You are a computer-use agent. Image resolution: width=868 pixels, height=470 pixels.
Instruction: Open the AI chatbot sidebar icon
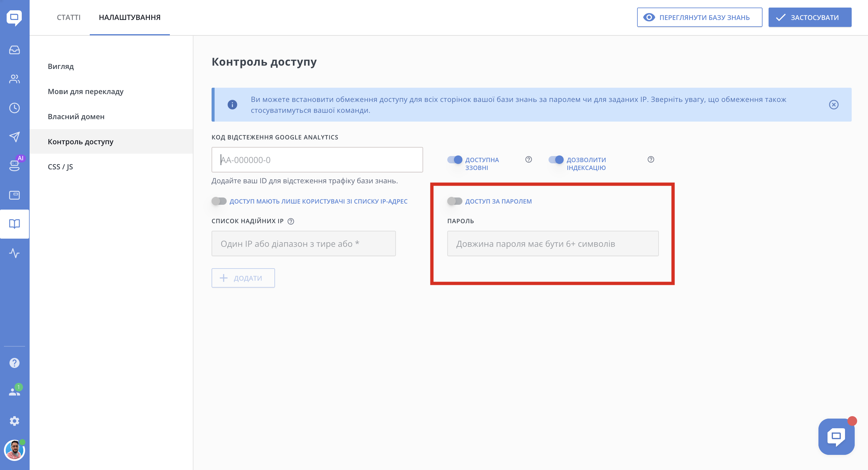coord(14,165)
